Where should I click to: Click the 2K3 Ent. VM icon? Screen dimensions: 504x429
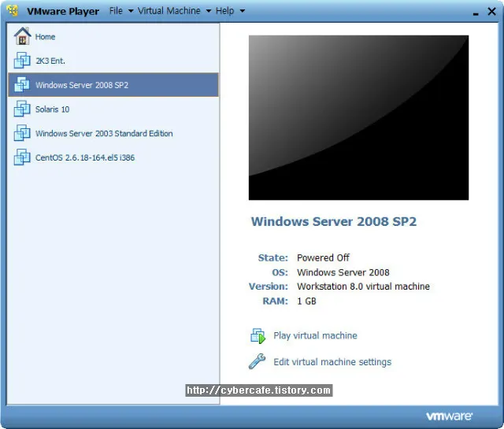tap(22, 61)
